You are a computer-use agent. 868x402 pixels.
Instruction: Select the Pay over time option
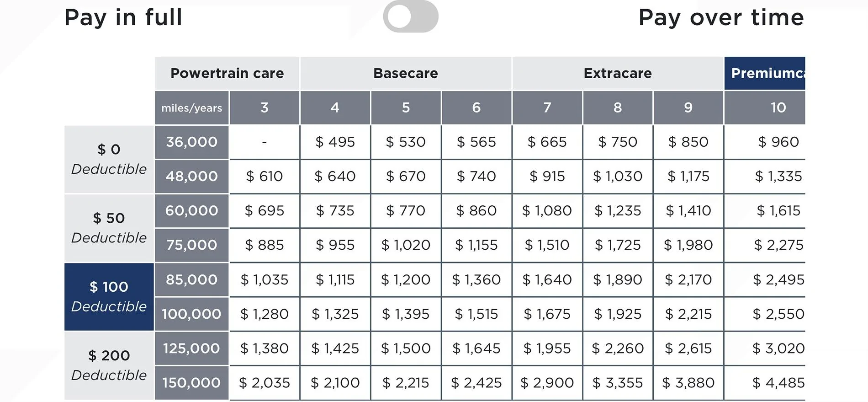coord(721,18)
